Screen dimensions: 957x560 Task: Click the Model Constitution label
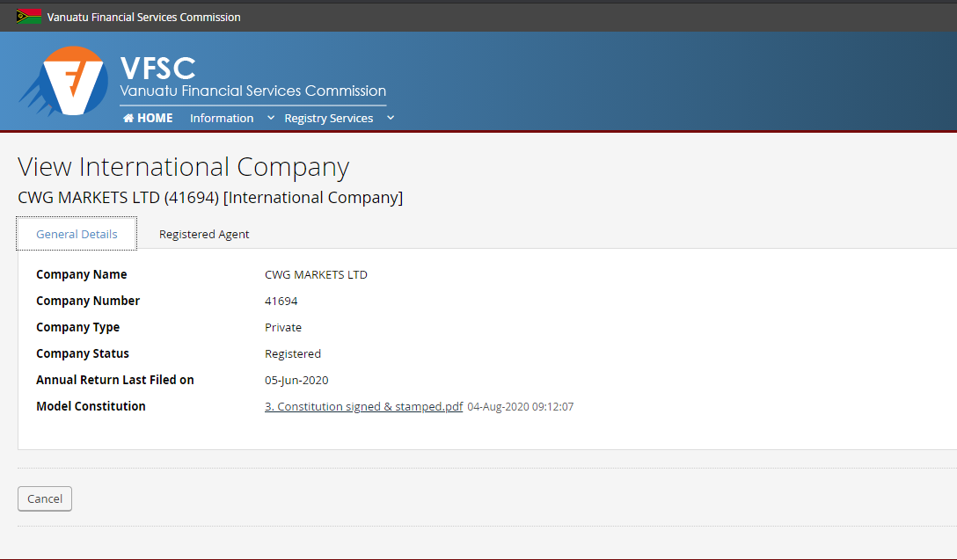[x=91, y=406]
